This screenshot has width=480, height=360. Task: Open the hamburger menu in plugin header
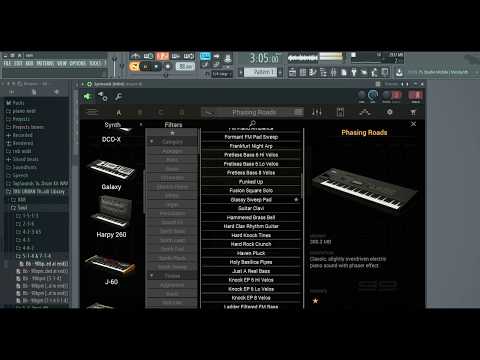click(92, 112)
